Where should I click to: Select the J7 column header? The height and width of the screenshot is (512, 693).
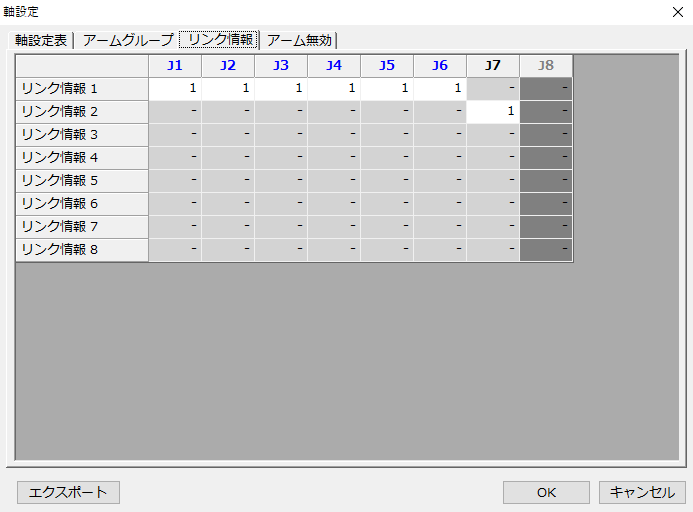493,66
